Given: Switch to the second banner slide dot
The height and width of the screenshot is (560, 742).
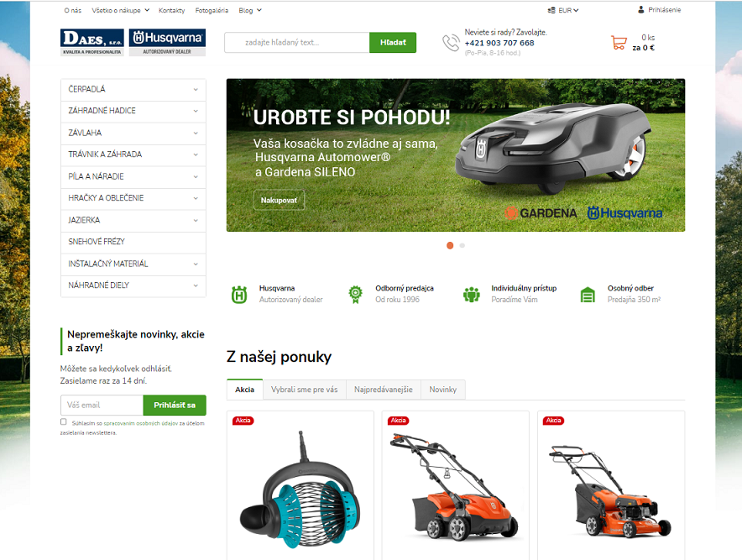Looking at the screenshot, I should tap(462, 245).
